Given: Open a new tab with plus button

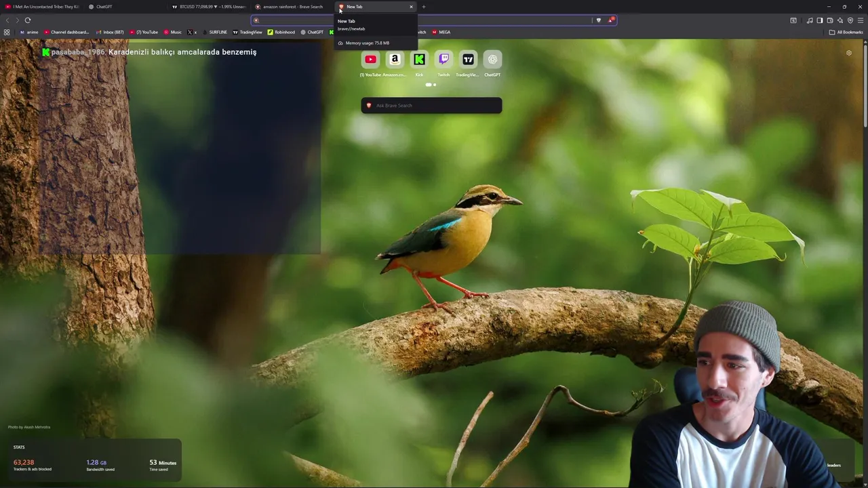Looking at the screenshot, I should 424,7.
